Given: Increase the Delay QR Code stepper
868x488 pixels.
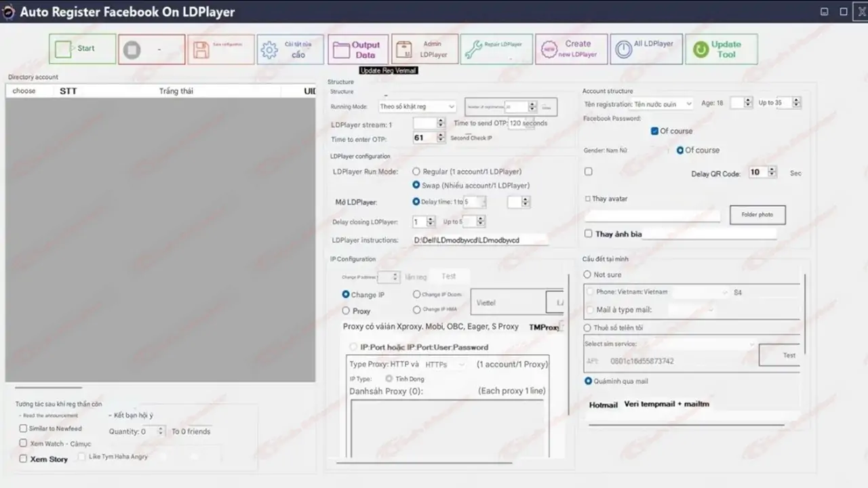Looking at the screenshot, I should 772,169.
